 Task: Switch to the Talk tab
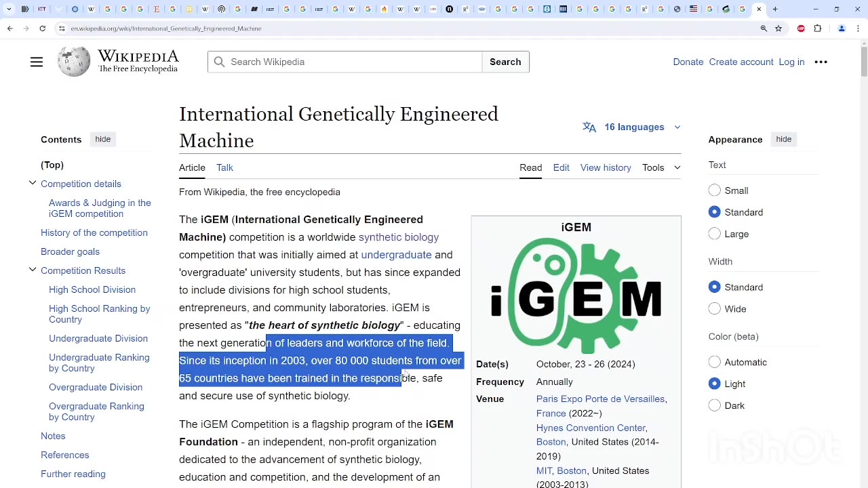224,167
